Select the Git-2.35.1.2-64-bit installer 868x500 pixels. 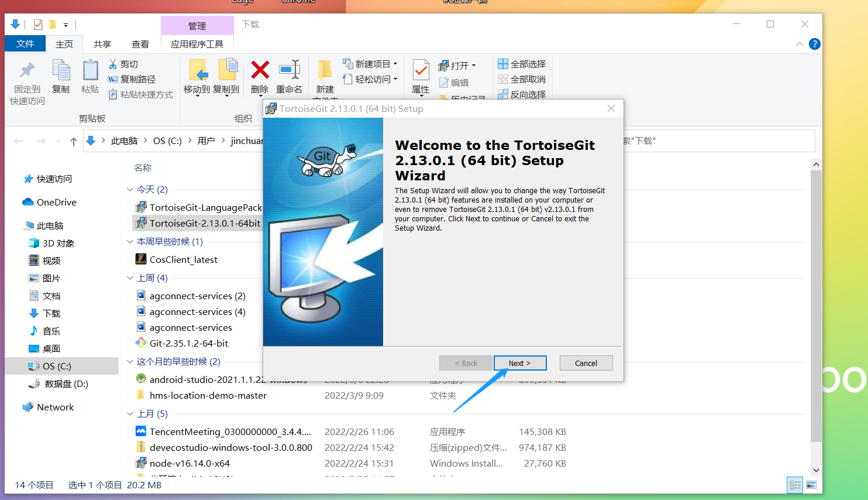click(x=188, y=343)
